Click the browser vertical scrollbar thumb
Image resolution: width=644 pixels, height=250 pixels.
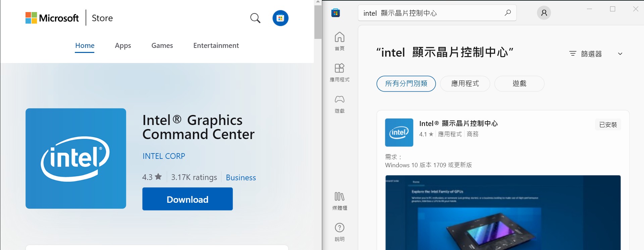(x=318, y=22)
